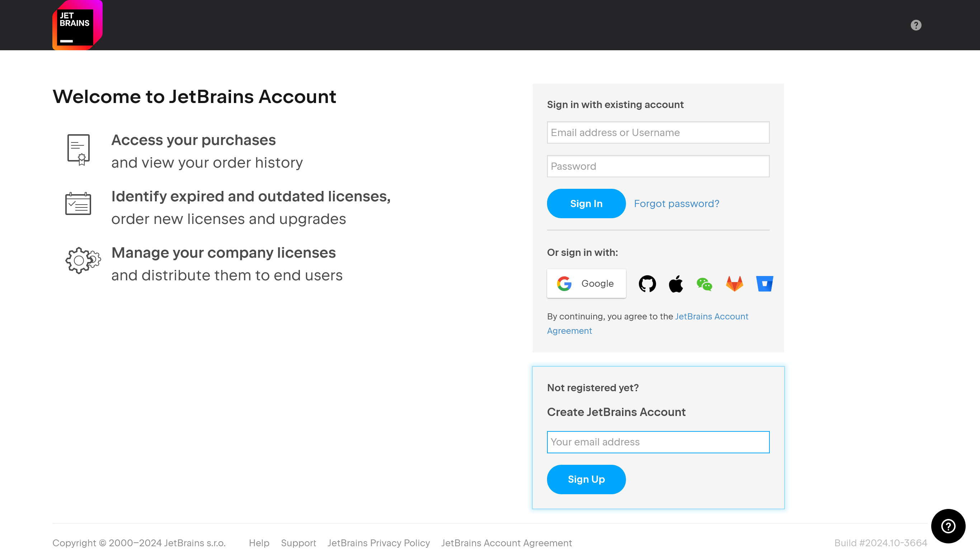Click 'Access your purchases' text
The width and height of the screenshot is (980, 552).
point(193,140)
